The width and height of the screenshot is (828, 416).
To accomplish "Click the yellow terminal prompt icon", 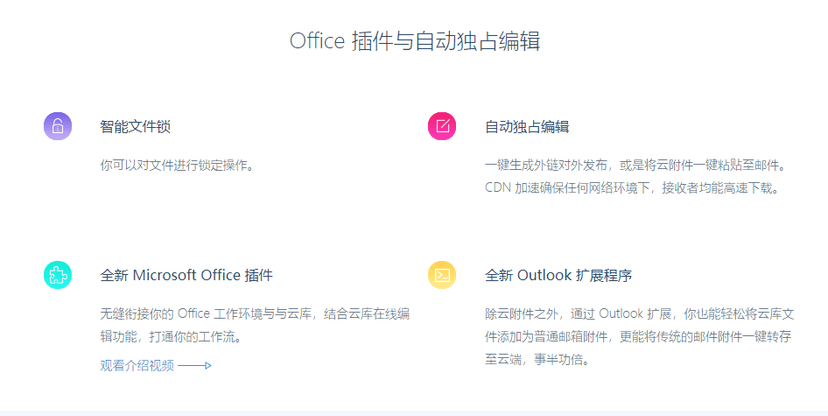I will pyautogui.click(x=442, y=275).
